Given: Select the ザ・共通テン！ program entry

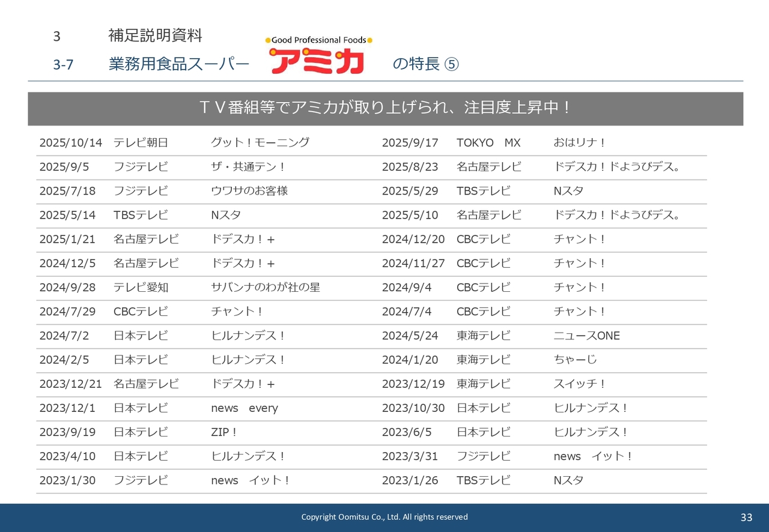Looking at the screenshot, I should point(248,167).
